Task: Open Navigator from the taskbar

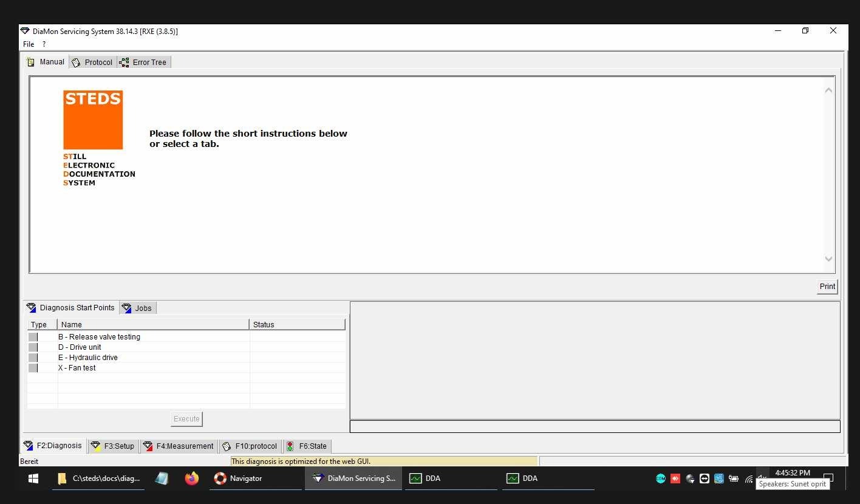Action: (239, 478)
